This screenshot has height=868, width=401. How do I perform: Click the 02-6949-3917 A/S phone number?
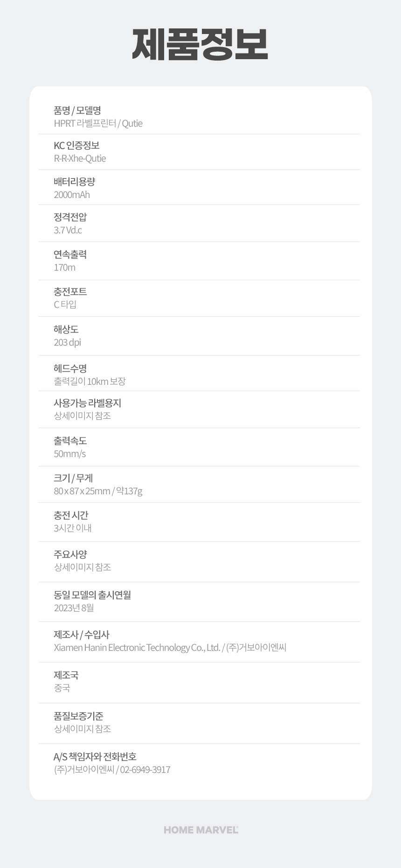tap(145, 770)
